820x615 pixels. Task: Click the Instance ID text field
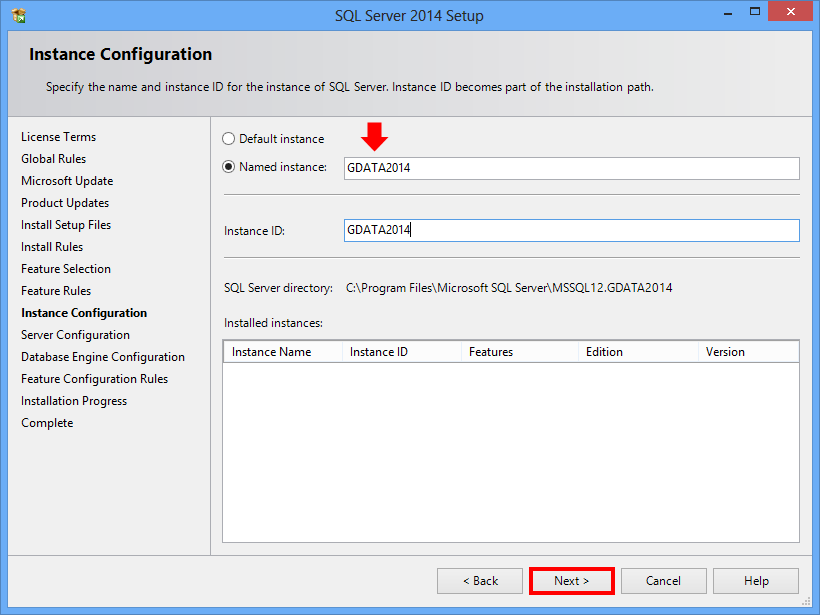coord(572,230)
